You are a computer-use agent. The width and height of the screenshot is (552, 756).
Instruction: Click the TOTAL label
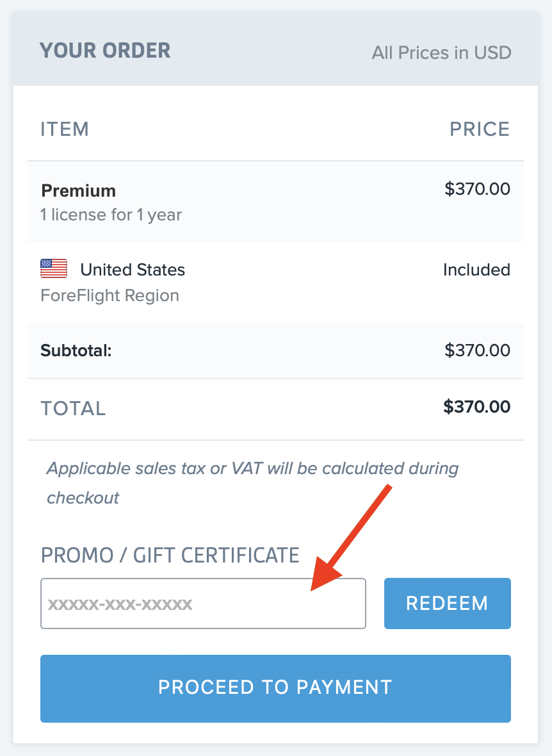click(73, 408)
